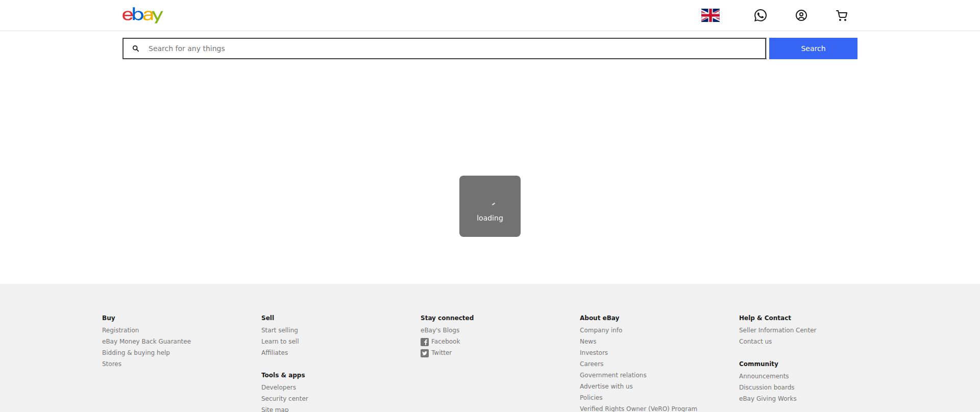
Task: Click the blue Search button
Action: coord(813,49)
